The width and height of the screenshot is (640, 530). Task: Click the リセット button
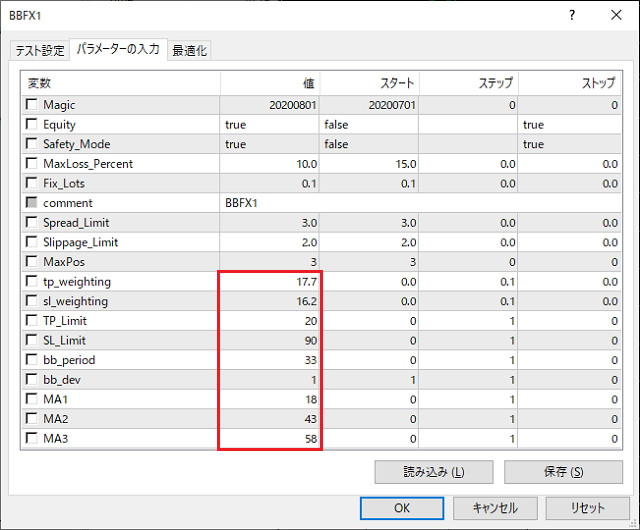point(588,508)
